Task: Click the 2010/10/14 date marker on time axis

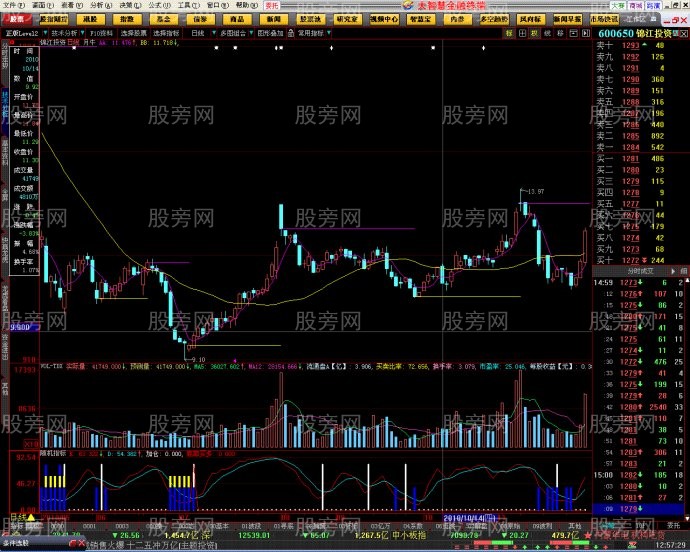Action: pyautogui.click(x=469, y=518)
